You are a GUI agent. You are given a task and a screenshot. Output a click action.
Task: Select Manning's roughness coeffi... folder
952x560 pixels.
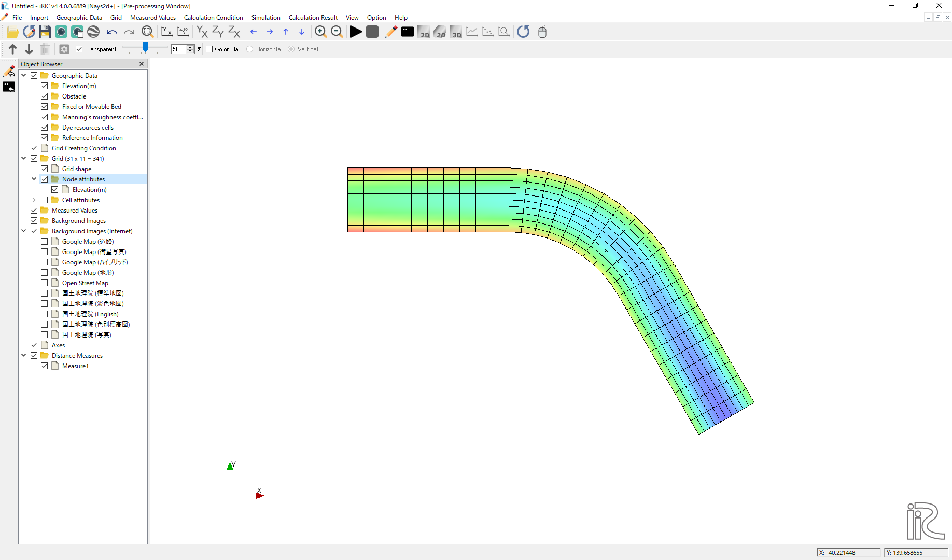tap(102, 117)
